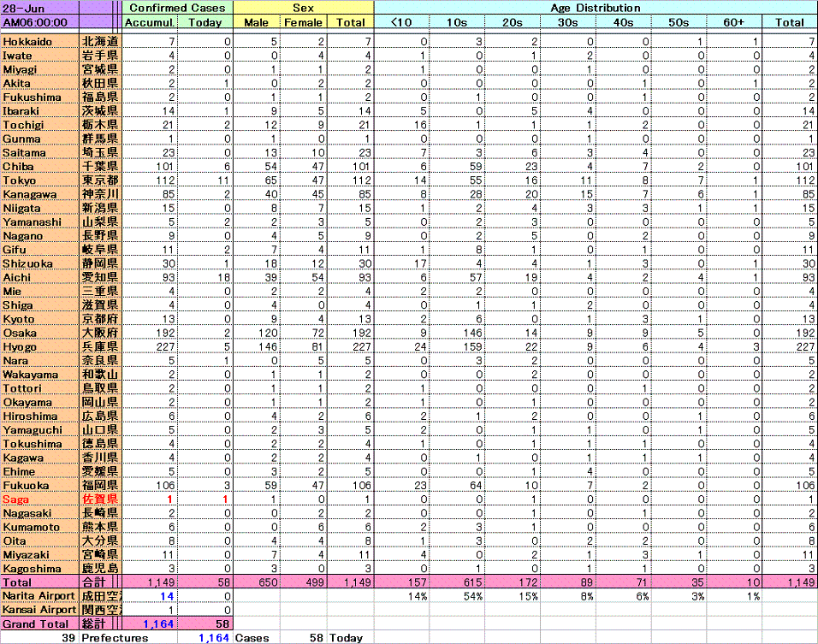This screenshot has height=644, width=818.
Task: Click the Ibaraki prefecture cell
Action: coord(39,111)
